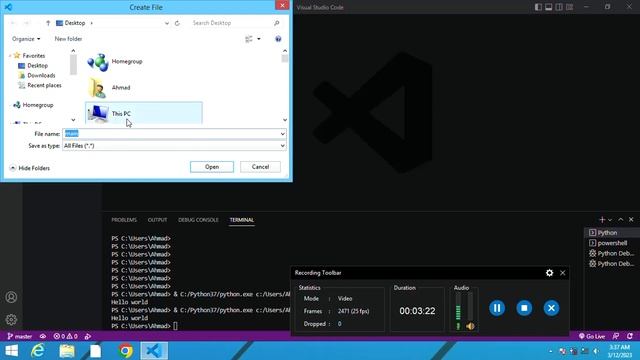Cancel recording with the round X button

[551, 308]
